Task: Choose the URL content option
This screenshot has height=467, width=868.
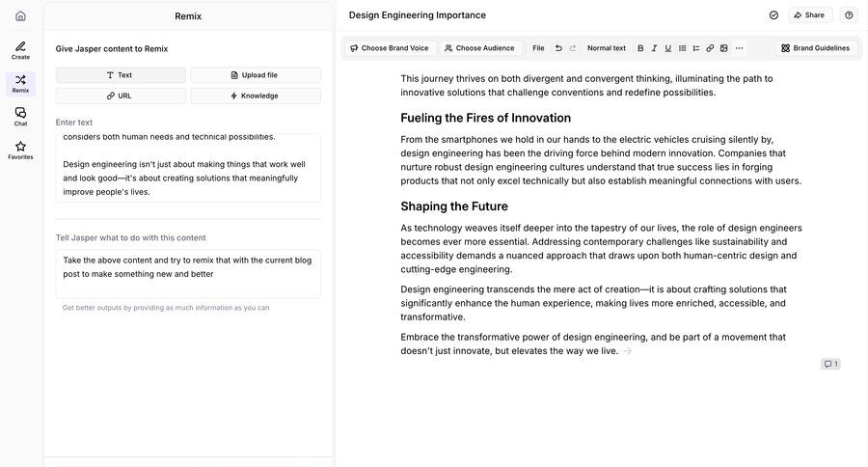Action: pos(121,96)
